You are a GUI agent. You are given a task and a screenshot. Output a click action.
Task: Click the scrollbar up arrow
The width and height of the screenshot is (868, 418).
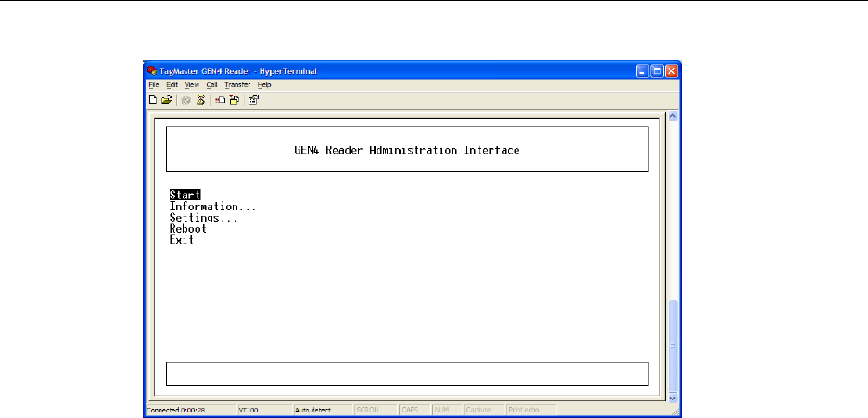(x=672, y=116)
